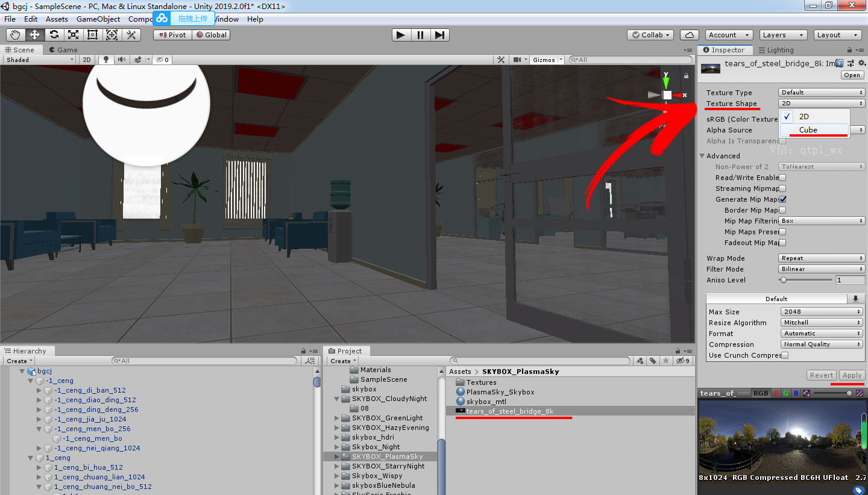Search project by label
Screen dimensions: 868x495
[653, 361]
